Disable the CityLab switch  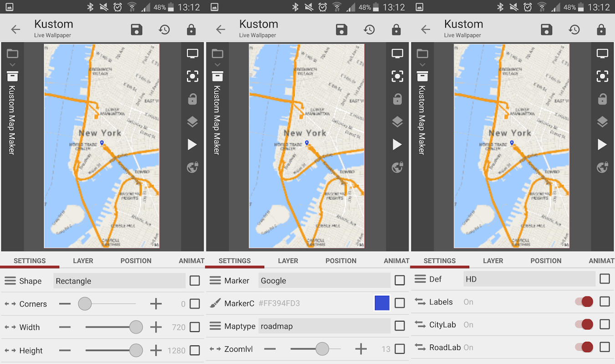point(584,324)
